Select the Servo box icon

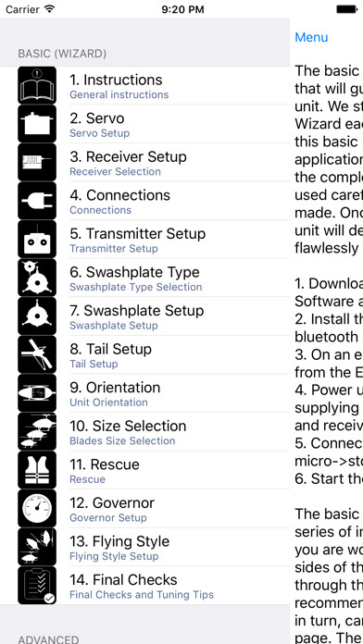point(37,124)
